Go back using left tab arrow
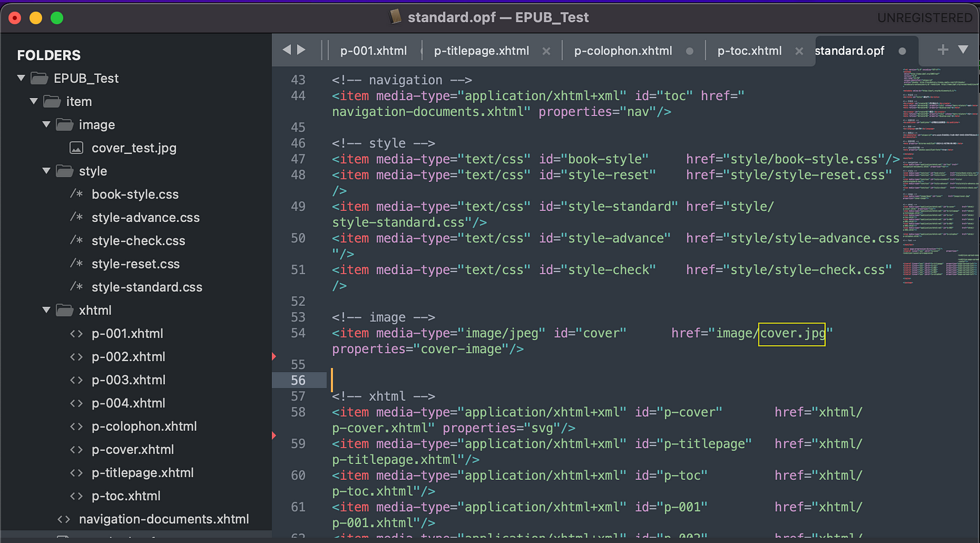The width and height of the screenshot is (980, 543). coord(287,50)
